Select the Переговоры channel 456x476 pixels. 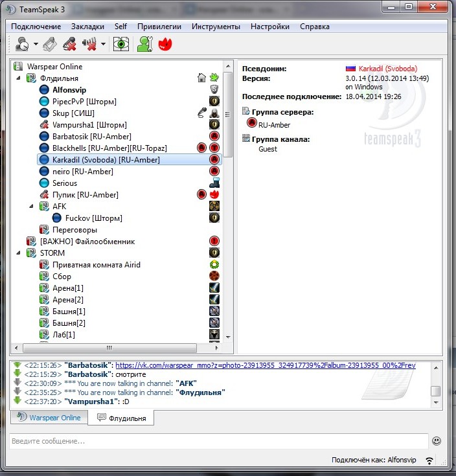(x=74, y=230)
